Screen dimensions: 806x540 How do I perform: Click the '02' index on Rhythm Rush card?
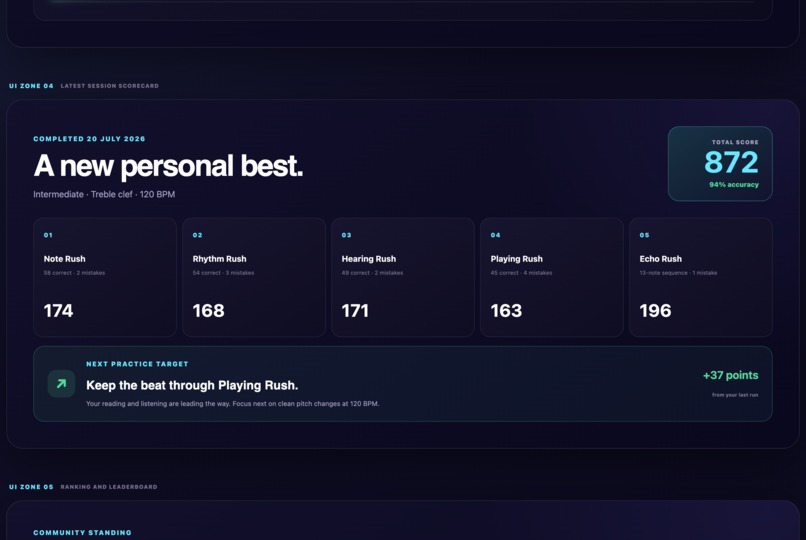(197, 235)
